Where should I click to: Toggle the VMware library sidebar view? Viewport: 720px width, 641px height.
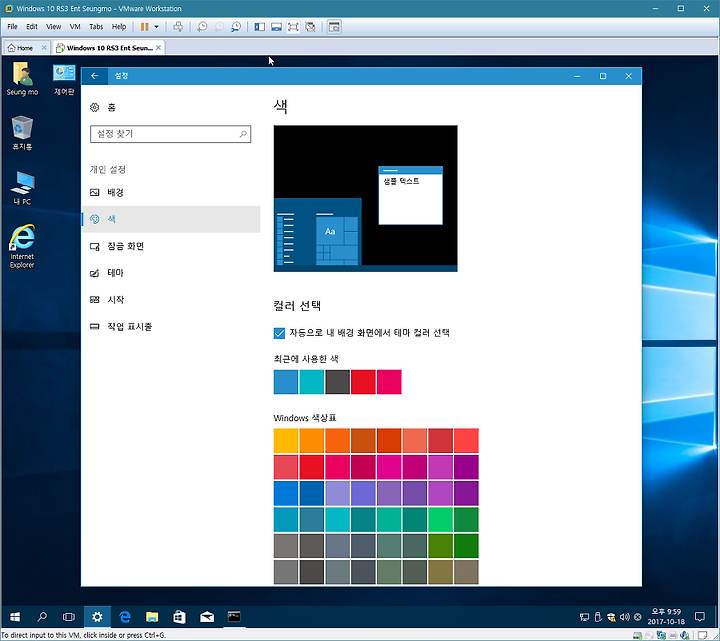coord(259,27)
